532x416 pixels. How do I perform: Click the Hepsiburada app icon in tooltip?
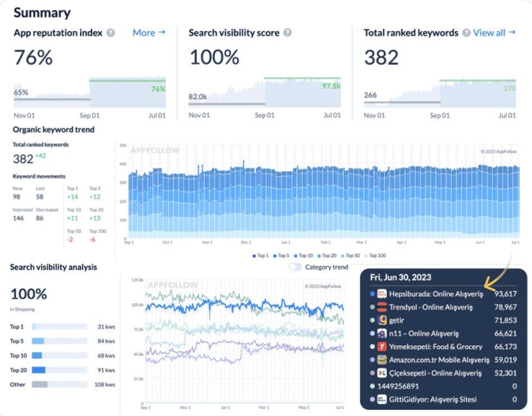pyautogui.click(x=382, y=294)
